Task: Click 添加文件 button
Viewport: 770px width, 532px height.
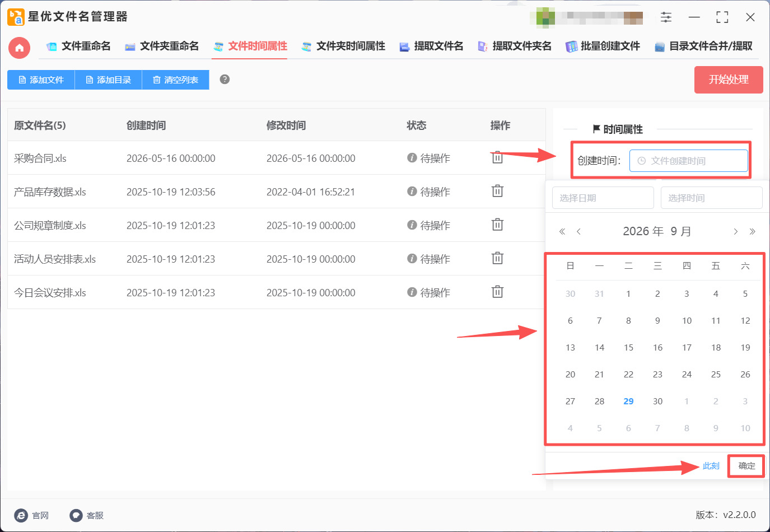Action: (x=41, y=80)
